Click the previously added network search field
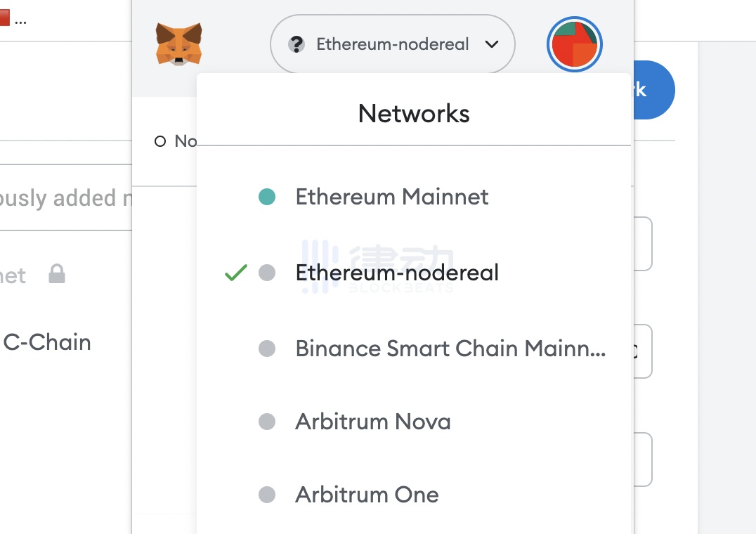Viewport: 756px width, 534px height. pos(63,198)
